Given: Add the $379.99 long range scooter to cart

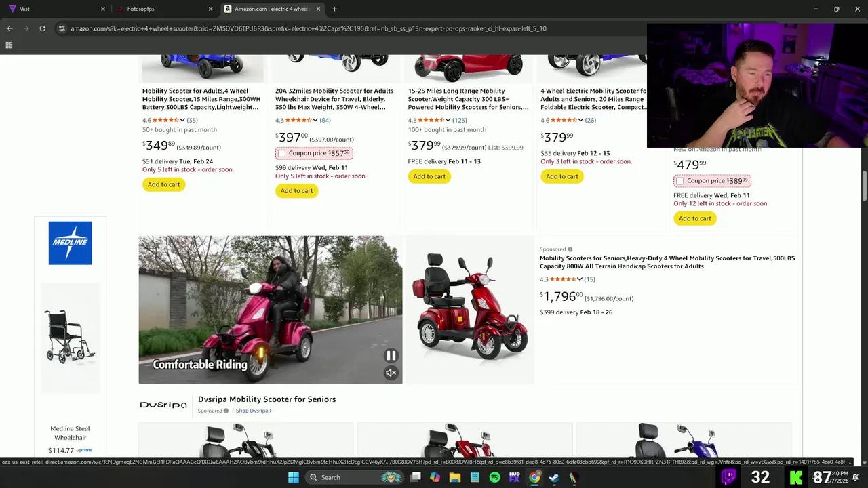Looking at the screenshot, I should (429, 176).
